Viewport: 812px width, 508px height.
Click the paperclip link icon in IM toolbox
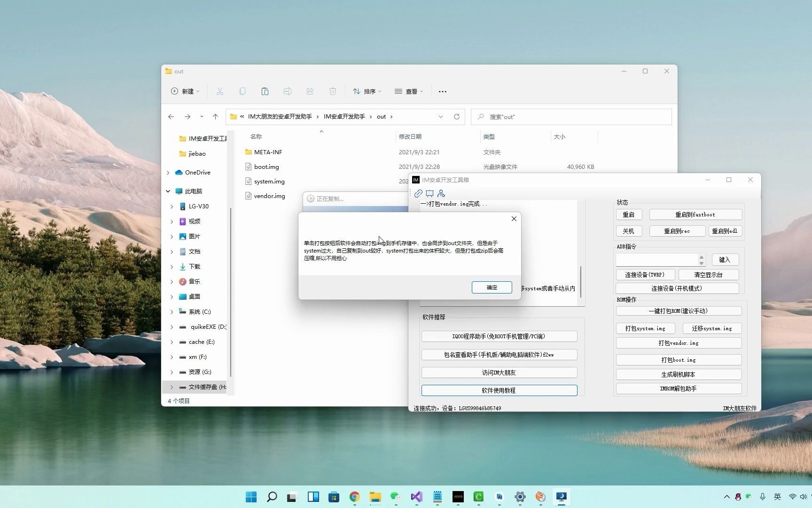tap(418, 193)
